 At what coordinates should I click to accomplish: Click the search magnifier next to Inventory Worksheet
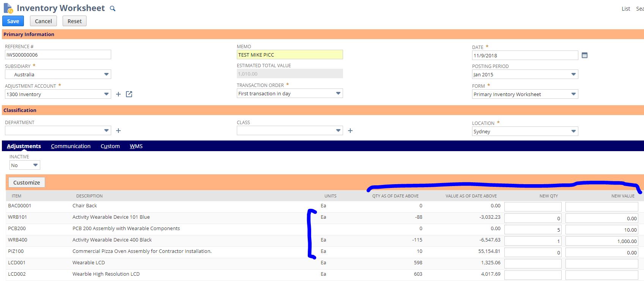112,8
